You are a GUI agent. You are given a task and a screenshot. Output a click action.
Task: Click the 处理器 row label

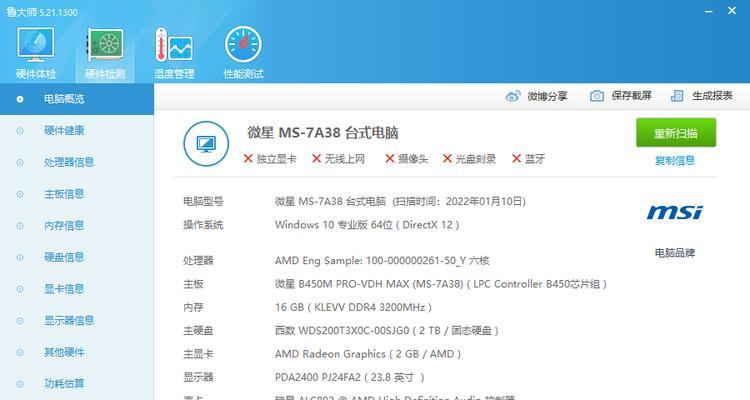coord(199,261)
